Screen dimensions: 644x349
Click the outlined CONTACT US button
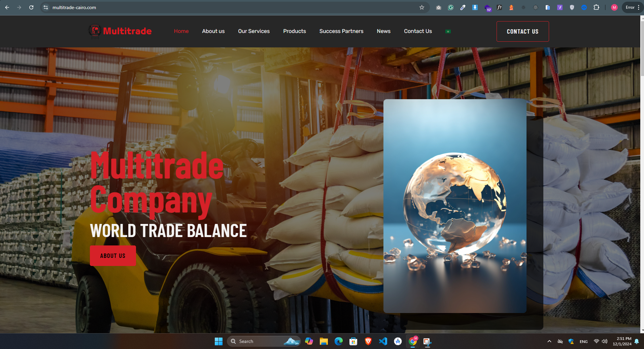[x=522, y=32]
